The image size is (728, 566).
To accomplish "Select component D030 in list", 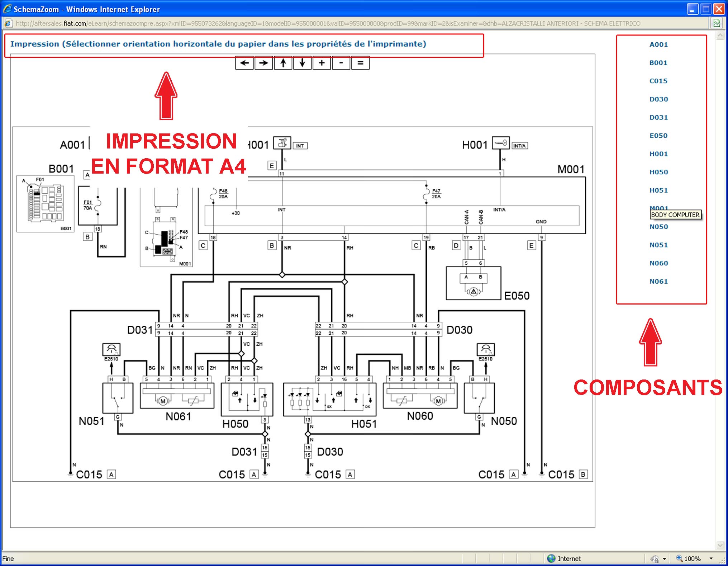I will click(x=658, y=99).
